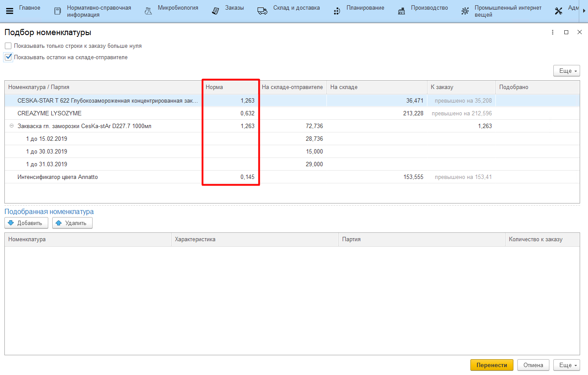This screenshot has height=375, width=588.
Task: Click the Перенести button
Action: click(491, 365)
